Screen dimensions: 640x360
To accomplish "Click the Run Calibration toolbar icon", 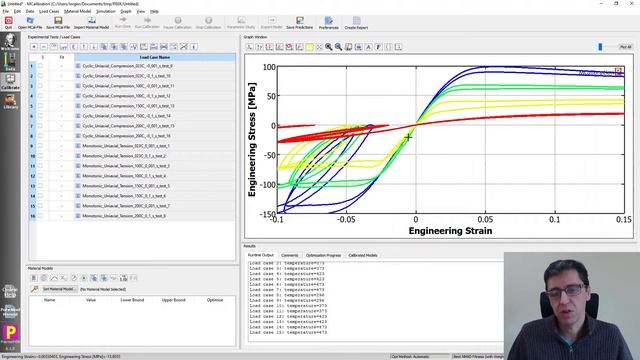I will (147, 22).
